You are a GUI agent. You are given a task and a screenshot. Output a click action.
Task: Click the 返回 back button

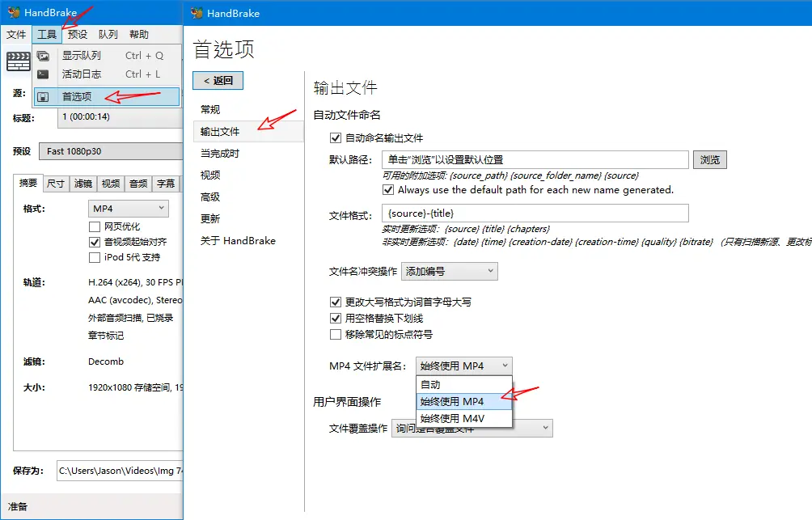218,80
